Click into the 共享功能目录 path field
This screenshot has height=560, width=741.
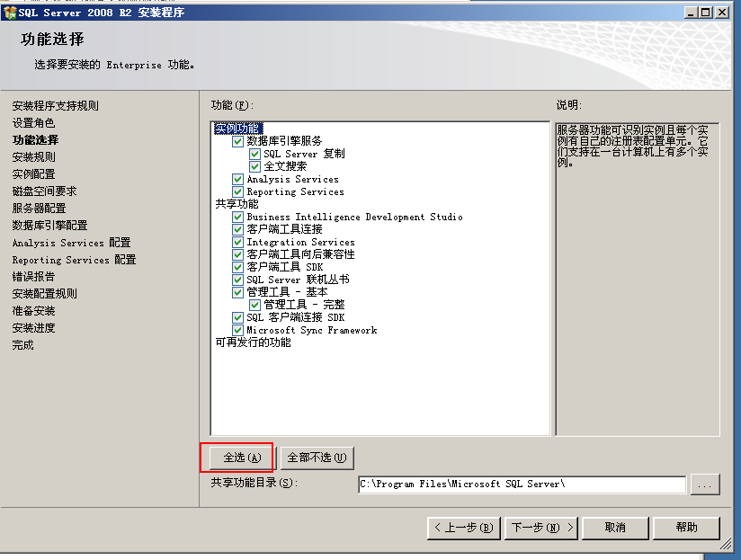point(522,484)
